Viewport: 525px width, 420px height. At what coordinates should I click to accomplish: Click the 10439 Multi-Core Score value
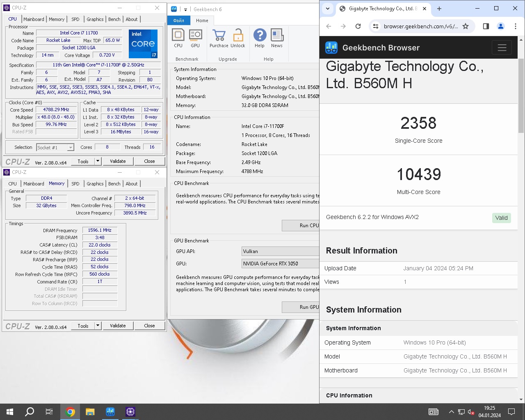pyautogui.click(x=419, y=174)
